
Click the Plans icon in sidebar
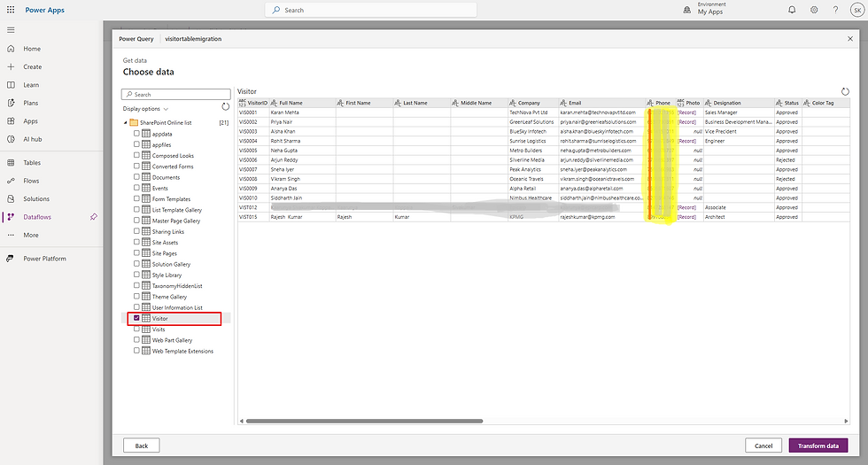point(11,103)
